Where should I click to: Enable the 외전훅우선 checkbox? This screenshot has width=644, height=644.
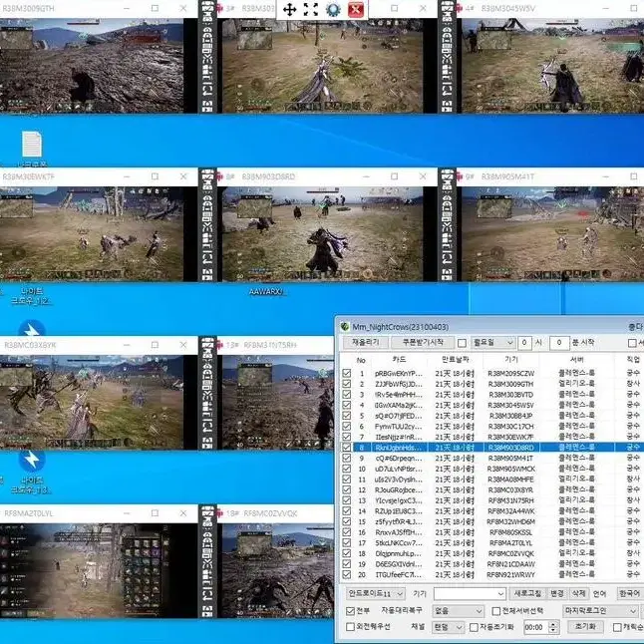[350, 627]
